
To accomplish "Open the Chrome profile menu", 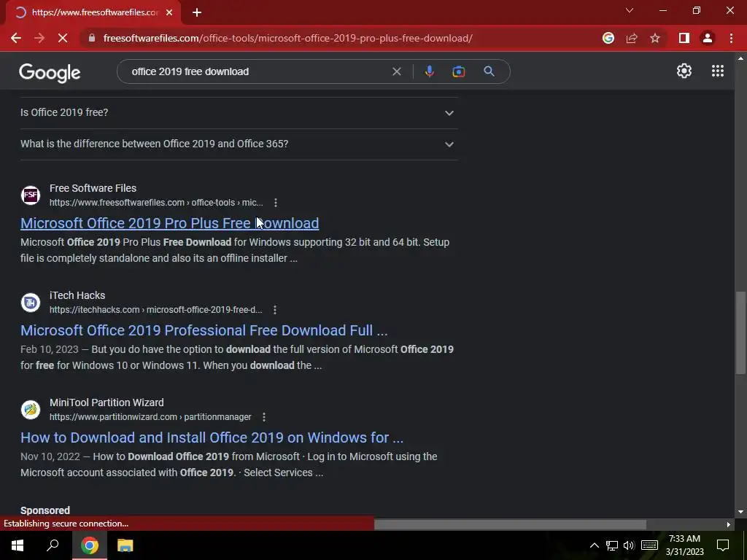I will click(x=708, y=38).
